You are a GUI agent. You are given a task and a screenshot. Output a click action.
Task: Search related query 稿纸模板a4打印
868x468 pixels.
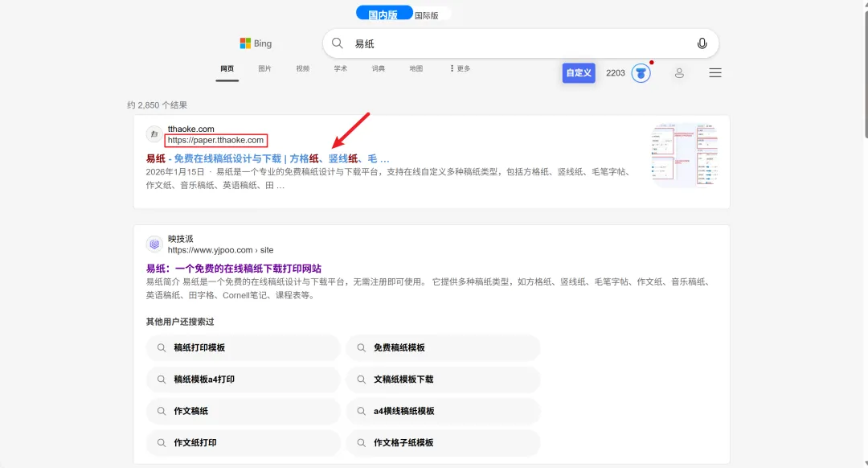click(243, 380)
